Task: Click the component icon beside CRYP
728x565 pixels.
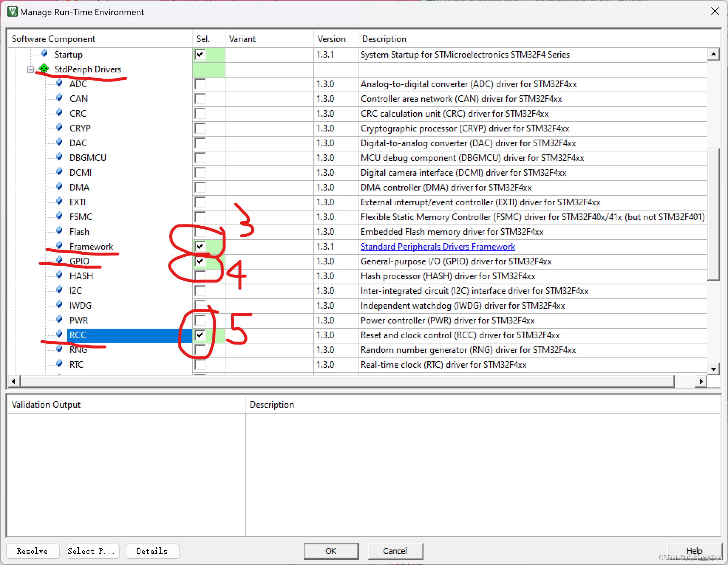Action: pyautogui.click(x=59, y=127)
